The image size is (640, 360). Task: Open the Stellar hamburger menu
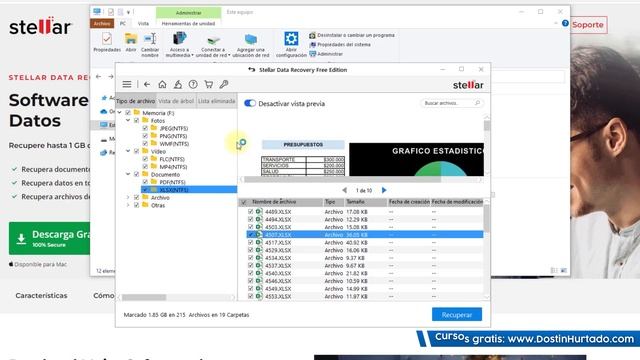127,84
